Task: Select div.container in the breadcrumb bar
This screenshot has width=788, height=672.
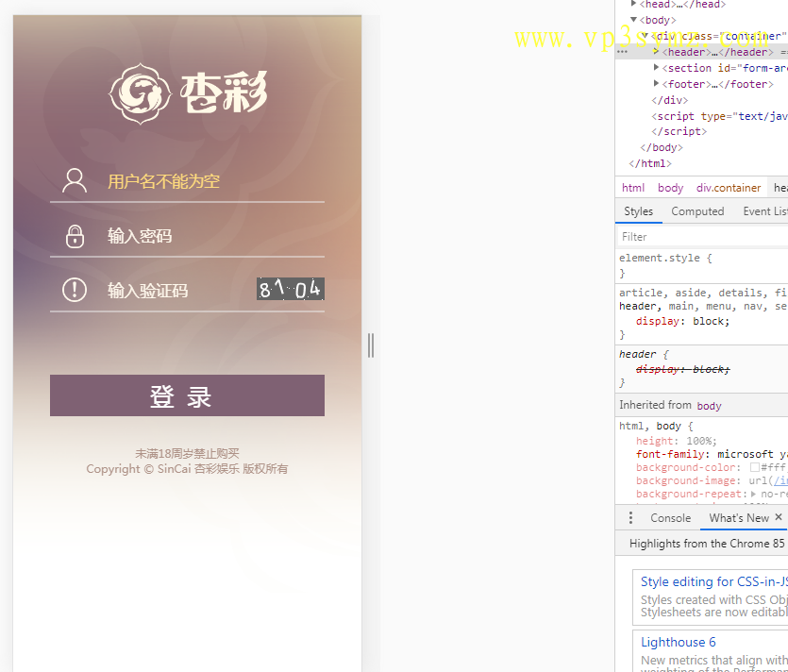Action: click(729, 188)
